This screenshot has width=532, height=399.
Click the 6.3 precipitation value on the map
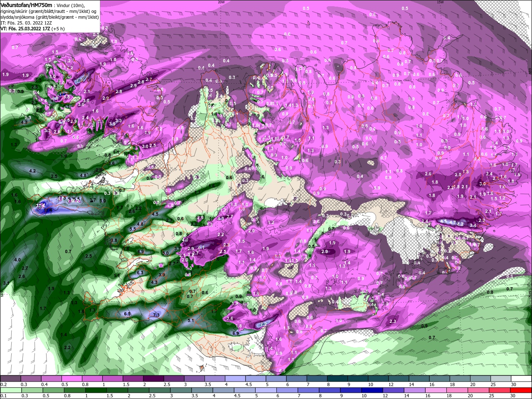140,273
